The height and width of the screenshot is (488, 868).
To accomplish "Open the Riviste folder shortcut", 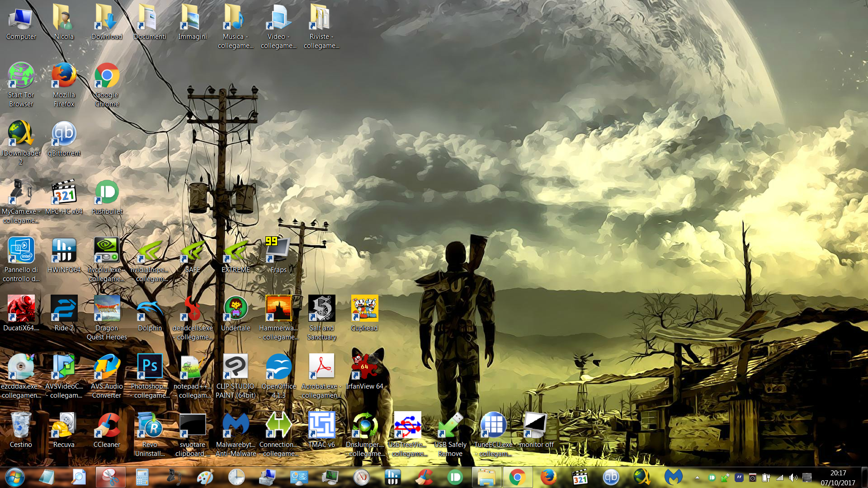I will [x=321, y=27].
